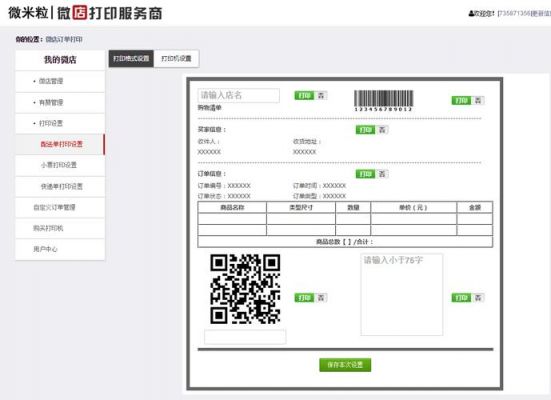Image resolution: width=551 pixels, height=400 pixels.
Task: Set QR code toggle to 否
Action: (x=321, y=298)
